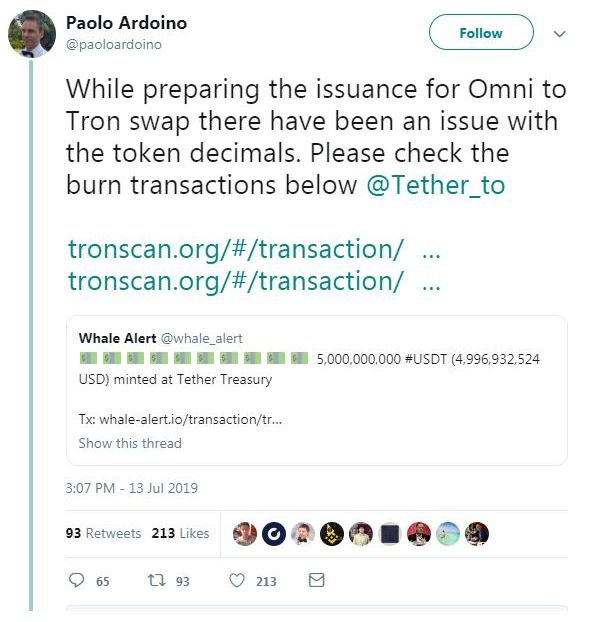Open the @Tether_to mention
The image size is (598, 622).
[435, 185]
